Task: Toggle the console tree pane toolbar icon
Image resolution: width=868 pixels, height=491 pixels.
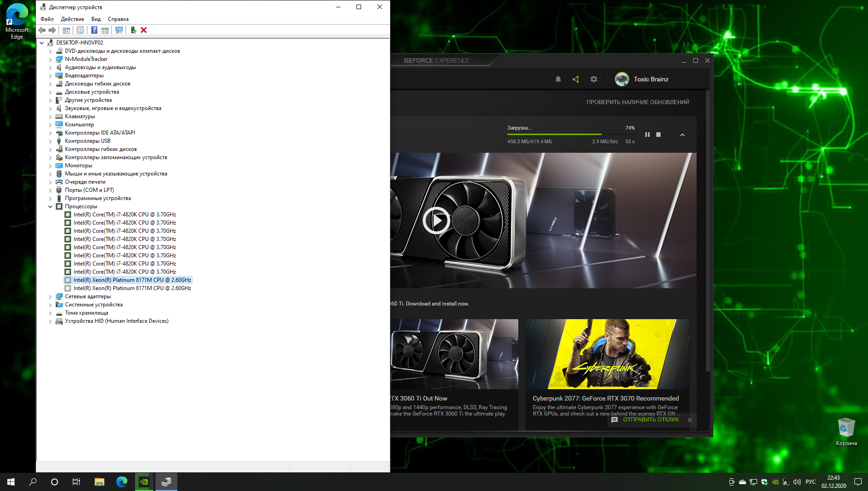Action: 66,30
